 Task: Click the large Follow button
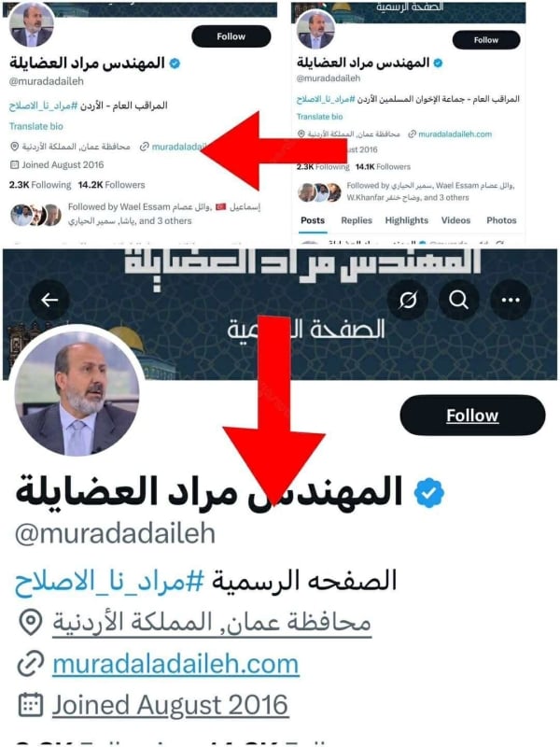tap(472, 415)
